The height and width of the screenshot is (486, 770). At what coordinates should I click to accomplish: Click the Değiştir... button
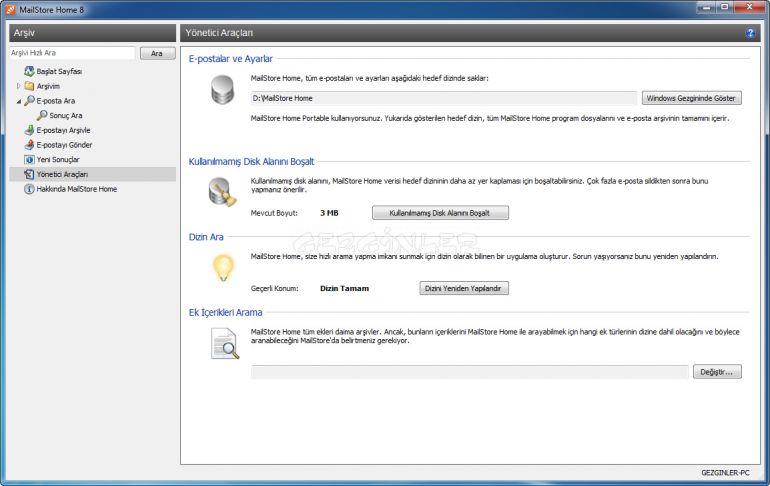(x=717, y=372)
